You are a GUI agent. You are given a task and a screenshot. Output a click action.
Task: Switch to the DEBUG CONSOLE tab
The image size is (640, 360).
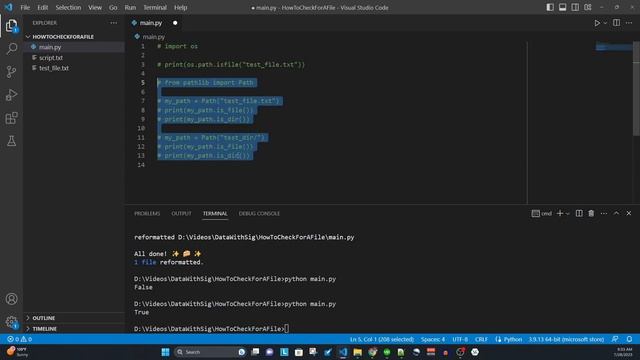click(259, 213)
